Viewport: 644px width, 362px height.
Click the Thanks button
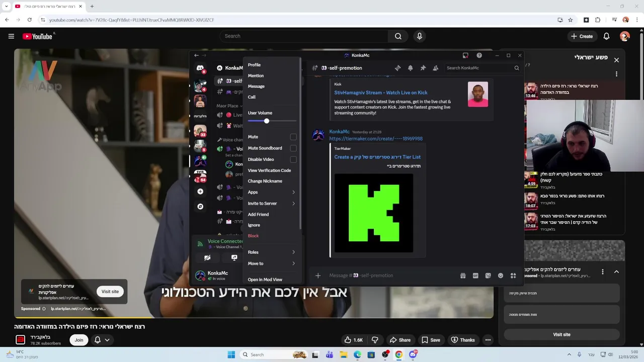[462, 340]
